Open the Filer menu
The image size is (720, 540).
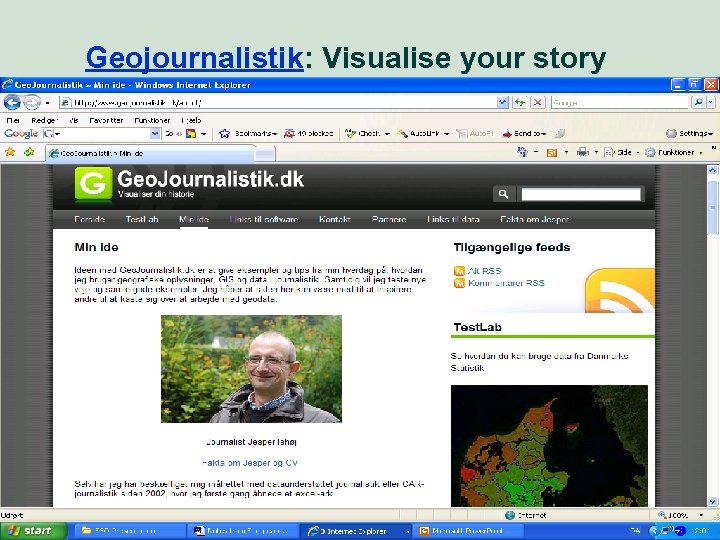point(13,120)
